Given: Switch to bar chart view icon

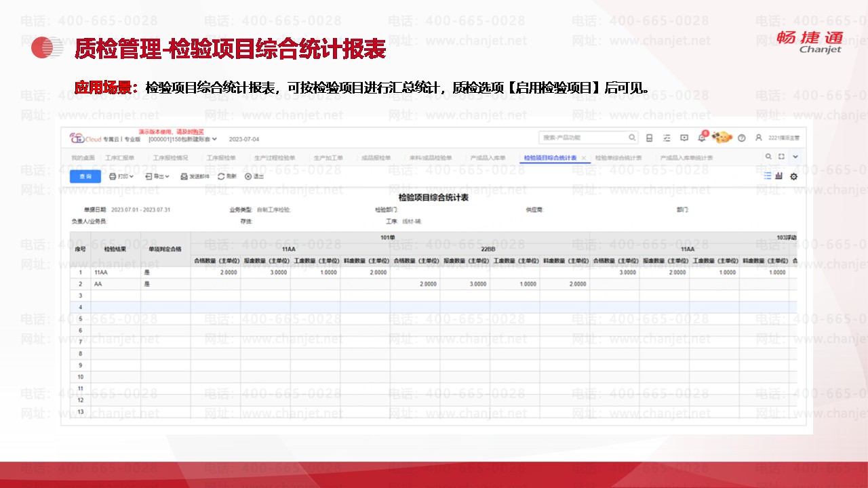Looking at the screenshot, I should point(779,176).
